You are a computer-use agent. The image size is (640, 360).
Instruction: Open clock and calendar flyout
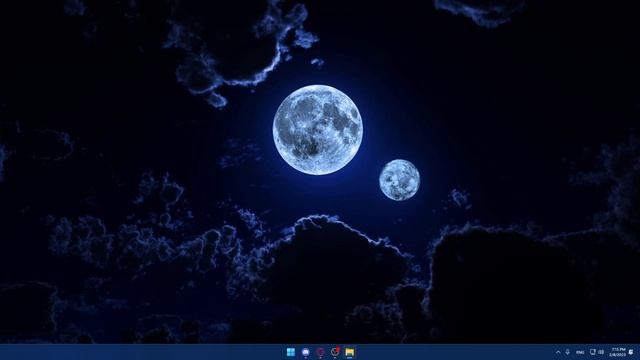617,352
